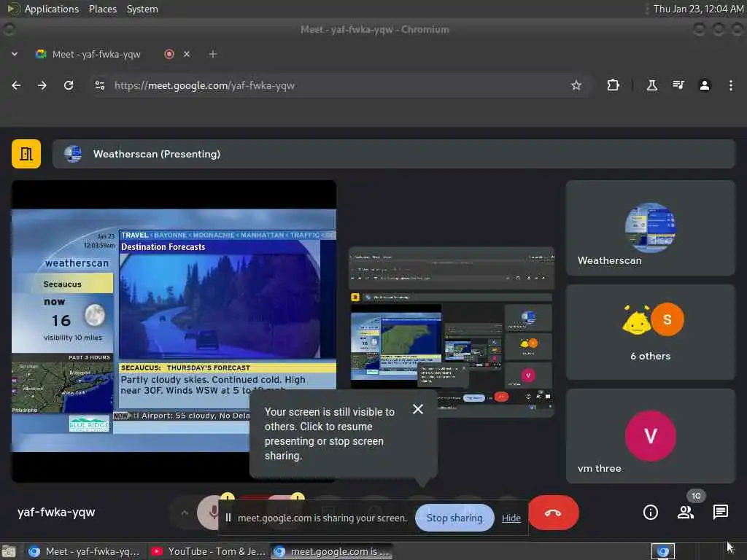Click the yellow company building icon
The image size is (747, 560).
(26, 154)
